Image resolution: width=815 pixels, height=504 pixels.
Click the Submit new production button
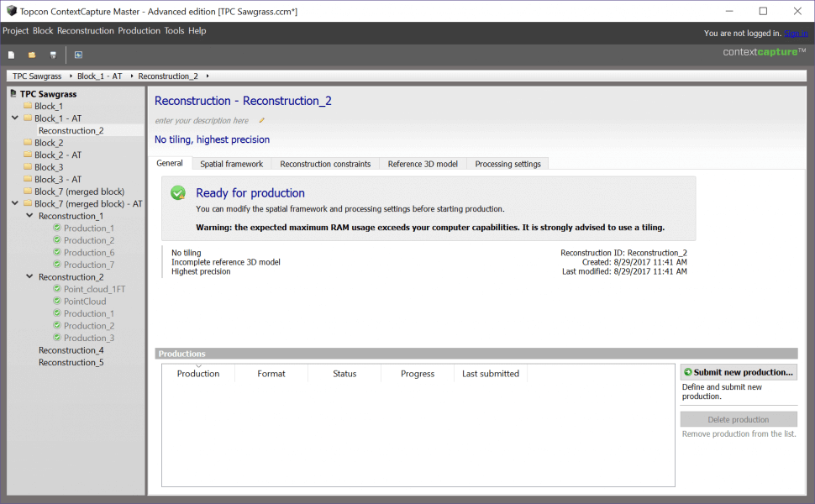[x=738, y=372]
